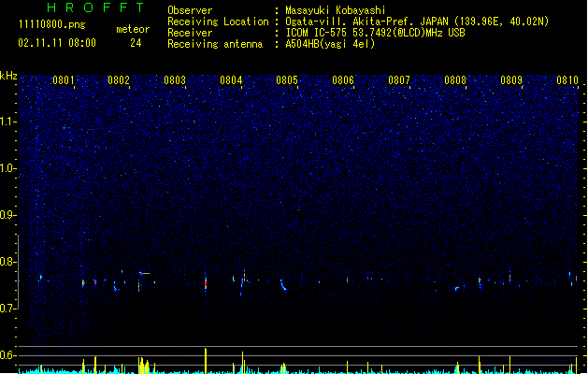The width and height of the screenshot is (588, 374).
Task: Click the Observer label
Action: click(190, 10)
